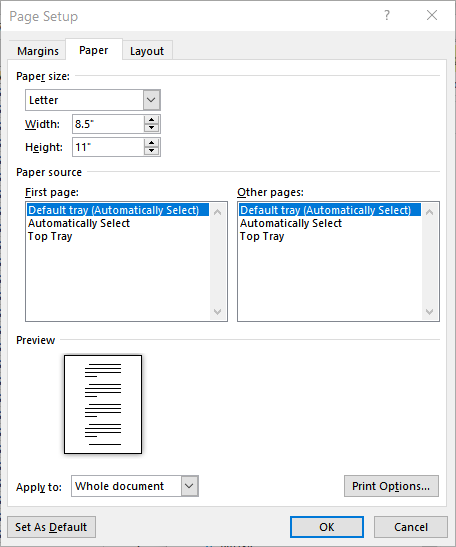Click the Other pages list scroll-down arrow
Screen dimensions: 456x547
pyautogui.click(x=429, y=312)
